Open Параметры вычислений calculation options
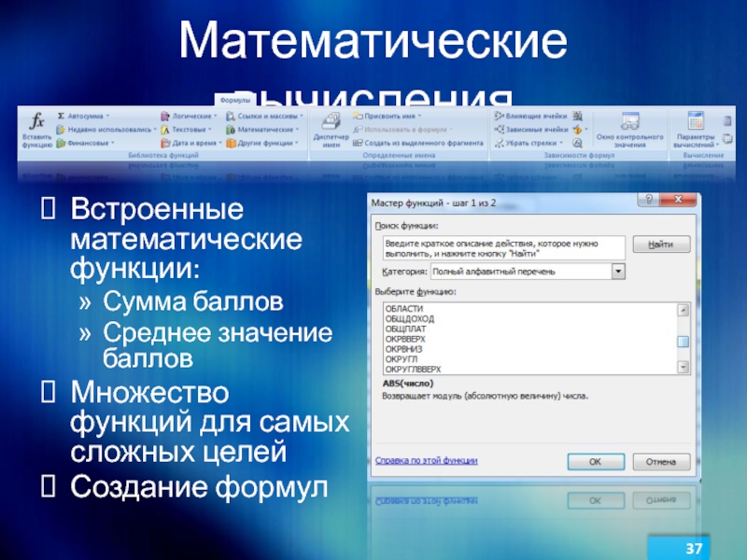 tap(696, 130)
